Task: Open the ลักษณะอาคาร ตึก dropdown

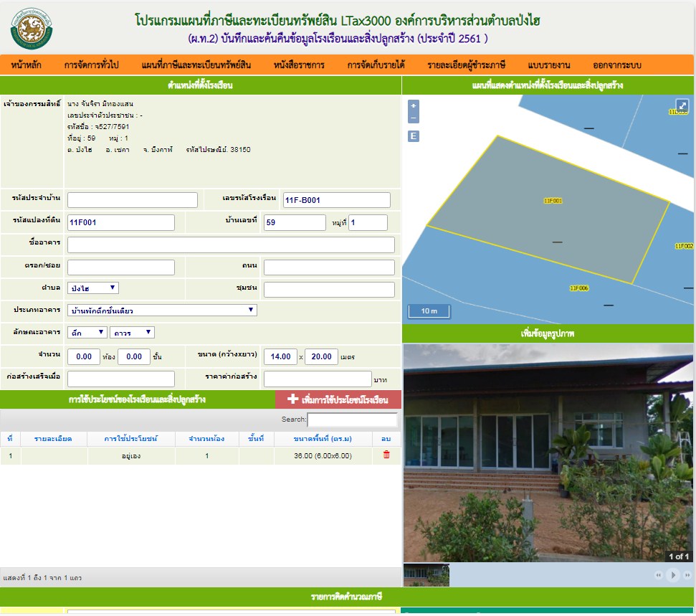Action: pos(87,332)
